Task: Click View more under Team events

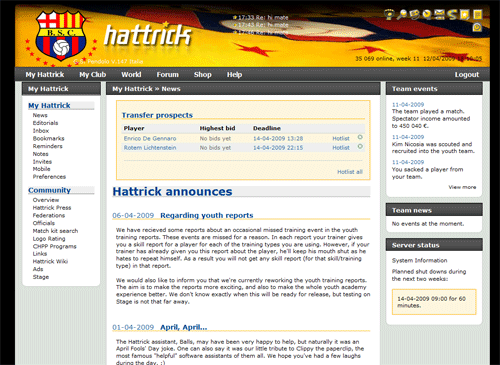Action: [x=462, y=187]
